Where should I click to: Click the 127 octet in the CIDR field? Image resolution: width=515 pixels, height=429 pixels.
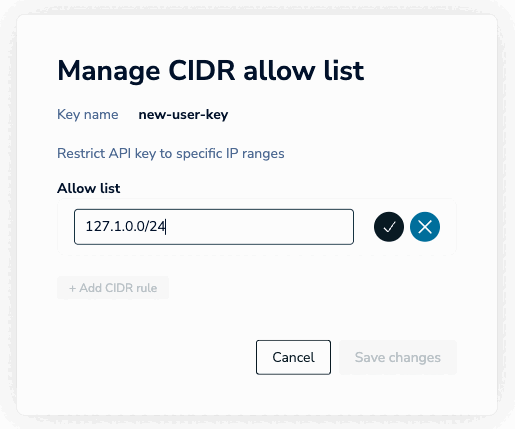click(96, 226)
